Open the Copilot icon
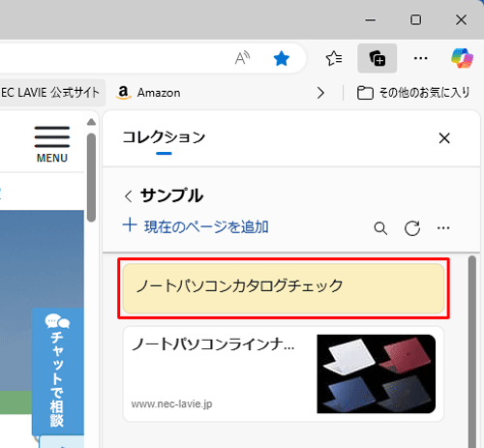The image size is (484, 448). point(462,58)
